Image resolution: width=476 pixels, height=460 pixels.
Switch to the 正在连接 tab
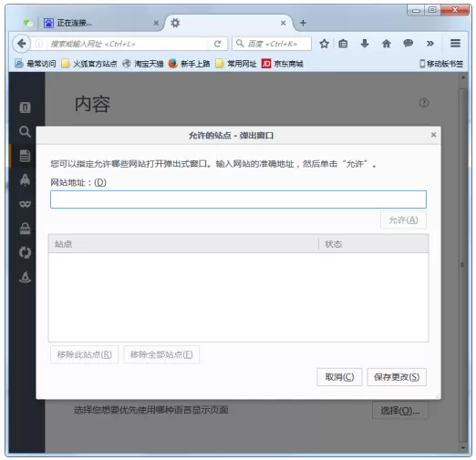click(x=99, y=23)
